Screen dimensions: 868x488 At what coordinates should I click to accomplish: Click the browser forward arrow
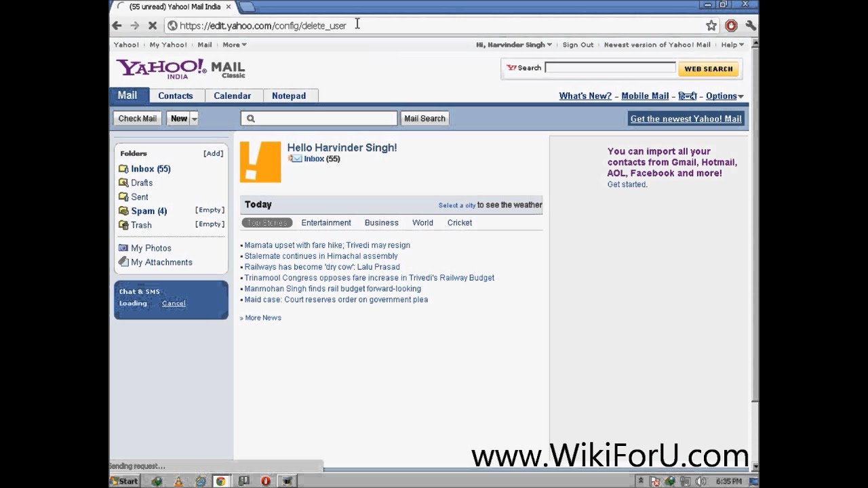[x=134, y=26]
